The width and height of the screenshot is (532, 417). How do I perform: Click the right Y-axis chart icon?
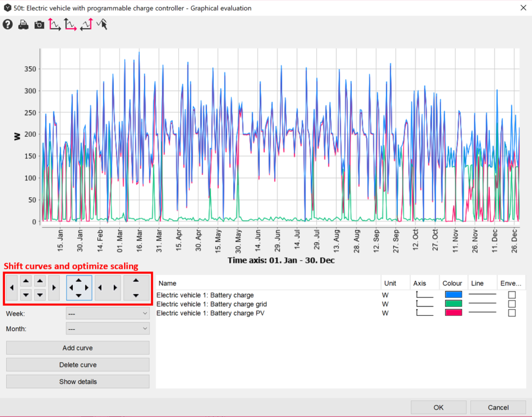(x=86, y=24)
